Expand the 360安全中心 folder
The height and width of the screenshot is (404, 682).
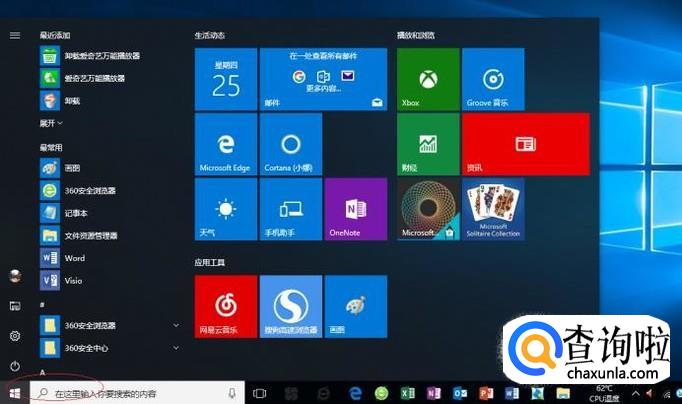(176, 347)
